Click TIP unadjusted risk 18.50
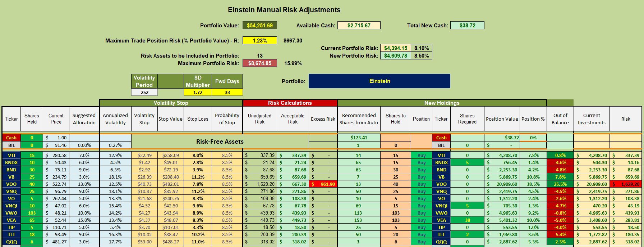This screenshot has width=644, height=247. point(260,227)
